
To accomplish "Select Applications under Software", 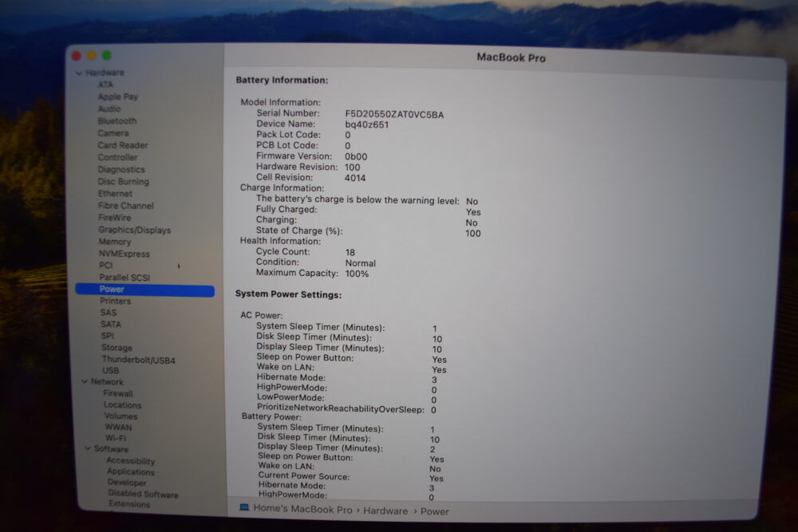I will 131,472.
